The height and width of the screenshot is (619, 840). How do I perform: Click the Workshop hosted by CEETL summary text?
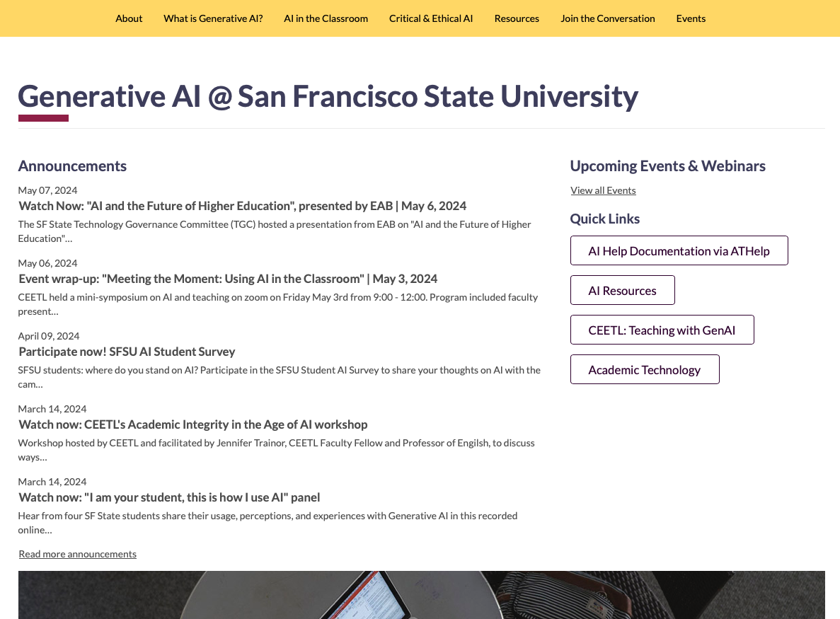point(277,450)
